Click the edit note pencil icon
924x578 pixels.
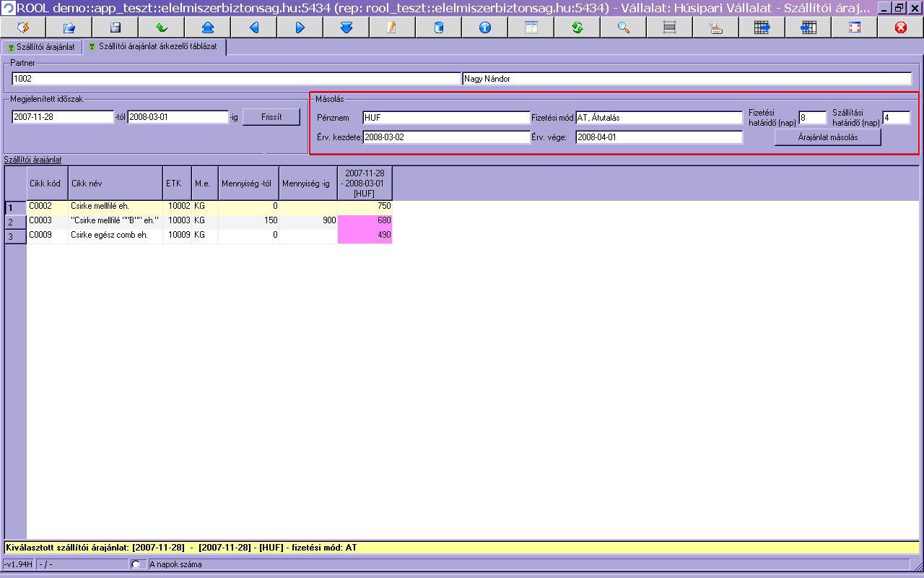[x=392, y=27]
